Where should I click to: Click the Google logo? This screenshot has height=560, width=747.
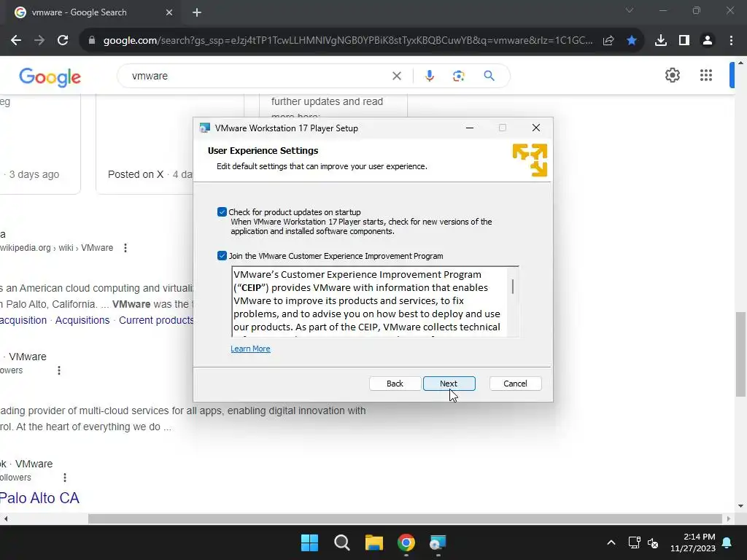click(50, 77)
